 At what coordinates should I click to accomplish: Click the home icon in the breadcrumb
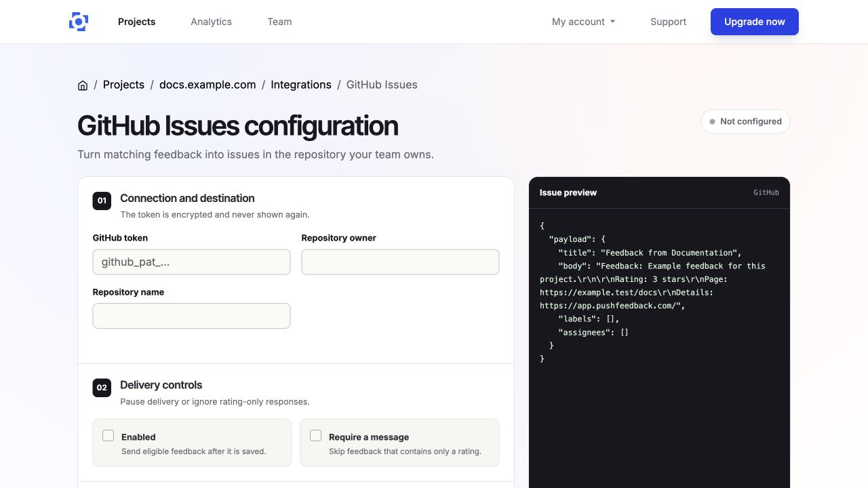[x=83, y=85]
